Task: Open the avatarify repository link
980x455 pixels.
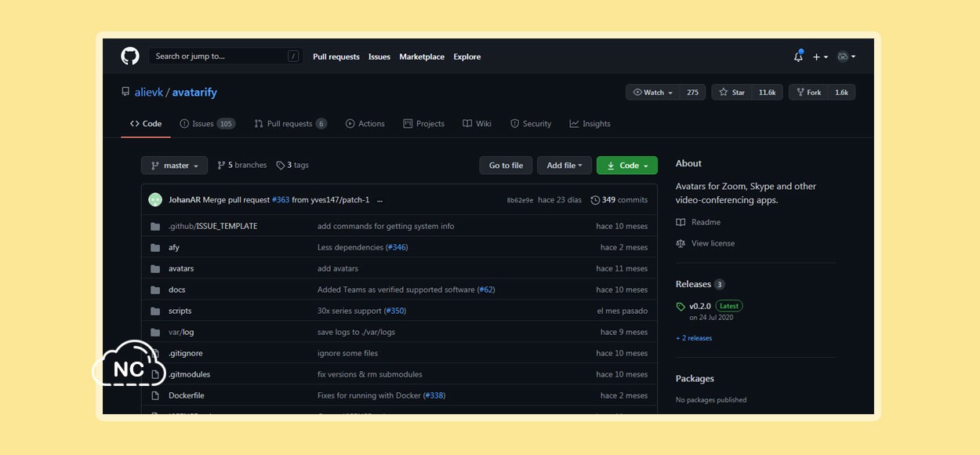Action: click(194, 93)
